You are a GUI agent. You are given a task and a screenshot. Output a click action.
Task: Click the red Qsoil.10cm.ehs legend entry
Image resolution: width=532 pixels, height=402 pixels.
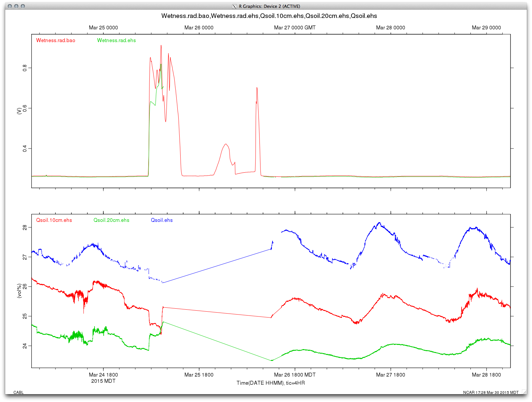(x=54, y=220)
